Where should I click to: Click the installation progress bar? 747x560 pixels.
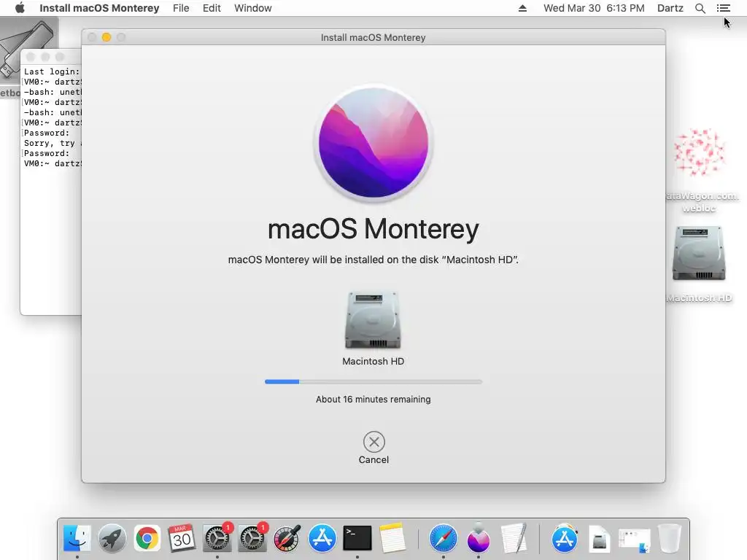[x=373, y=381]
